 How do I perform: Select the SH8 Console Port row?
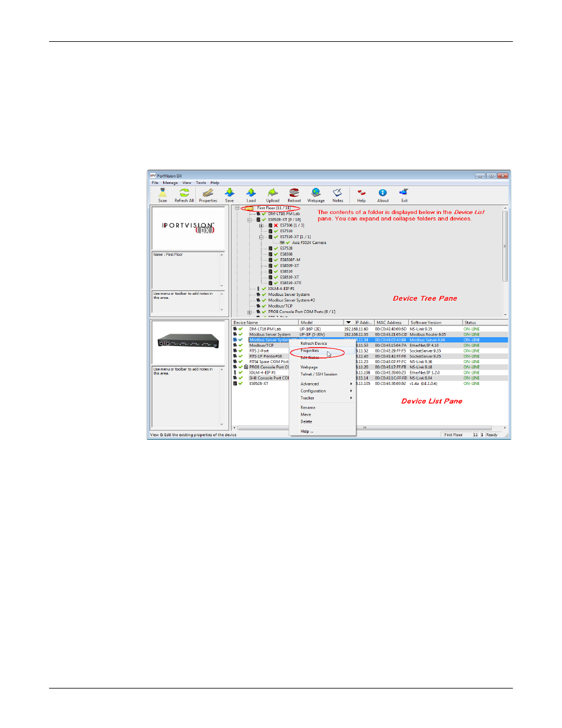pyautogui.click(x=370, y=378)
